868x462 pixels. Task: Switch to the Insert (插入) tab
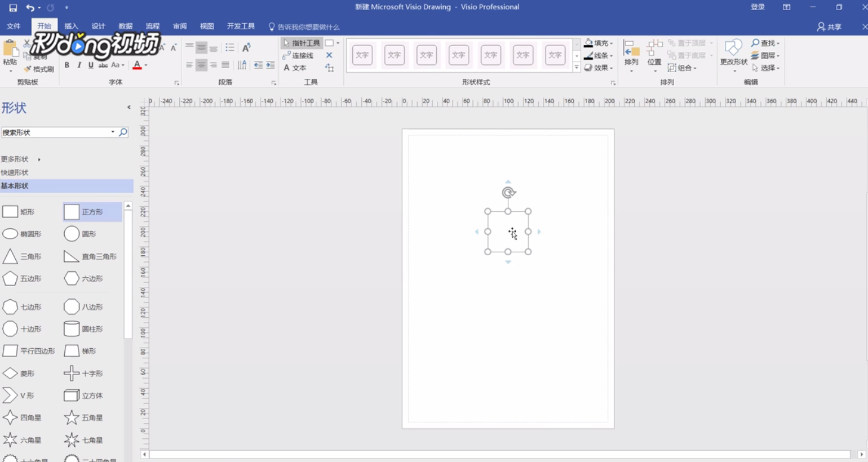tap(71, 26)
